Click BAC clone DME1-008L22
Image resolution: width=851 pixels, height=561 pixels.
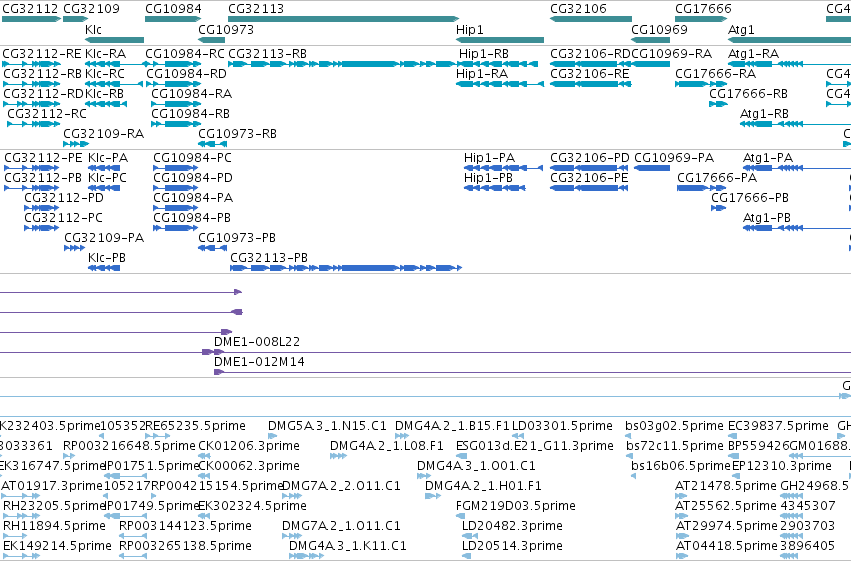[257, 342]
